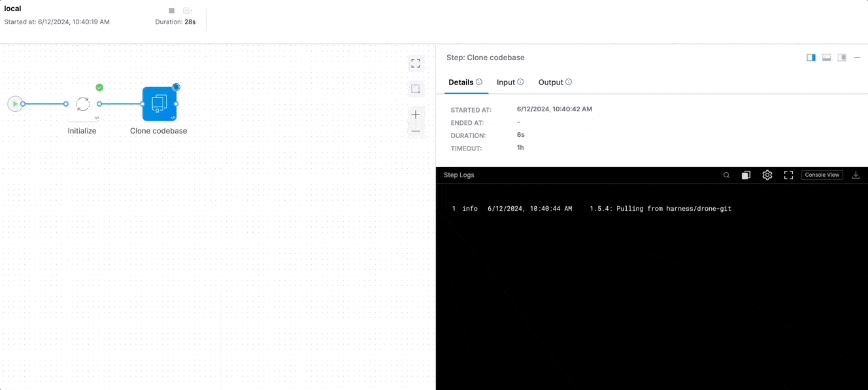Fit the pipeline graph to screen

(x=416, y=63)
